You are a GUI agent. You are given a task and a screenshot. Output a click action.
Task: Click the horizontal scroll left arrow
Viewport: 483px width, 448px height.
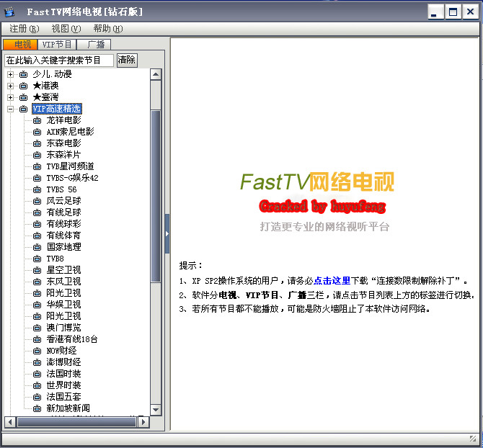click(x=10, y=422)
